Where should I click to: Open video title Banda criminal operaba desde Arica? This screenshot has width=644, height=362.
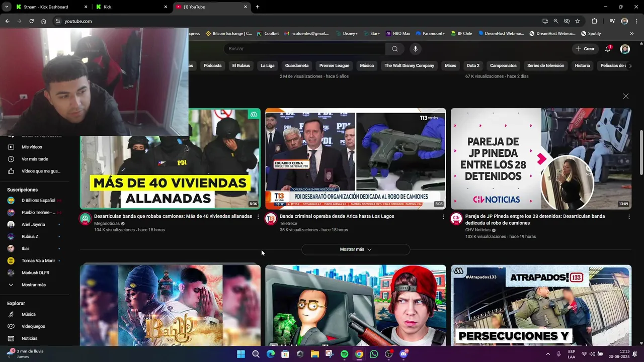point(337,216)
